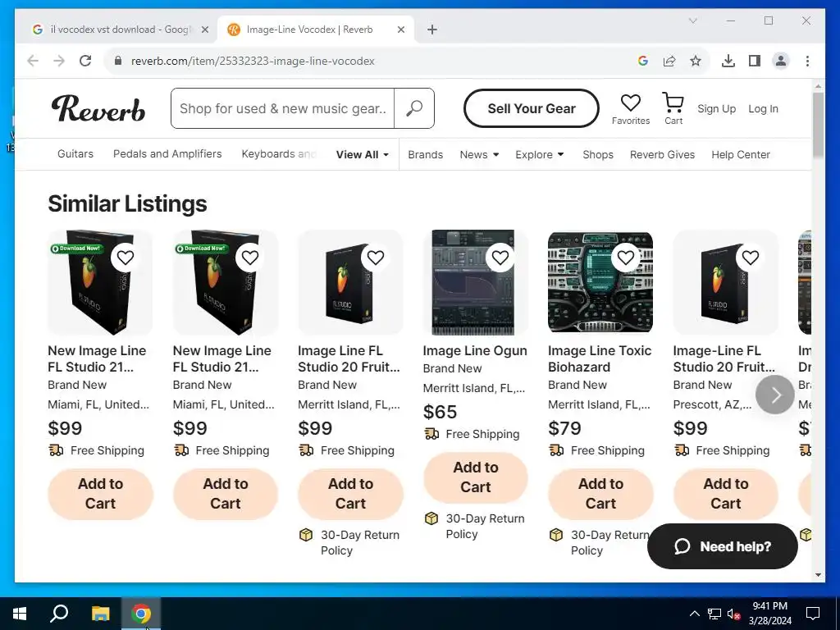Add Toxic Biohazard to cart
Screen dimensions: 840x630
pyautogui.click(x=601, y=493)
